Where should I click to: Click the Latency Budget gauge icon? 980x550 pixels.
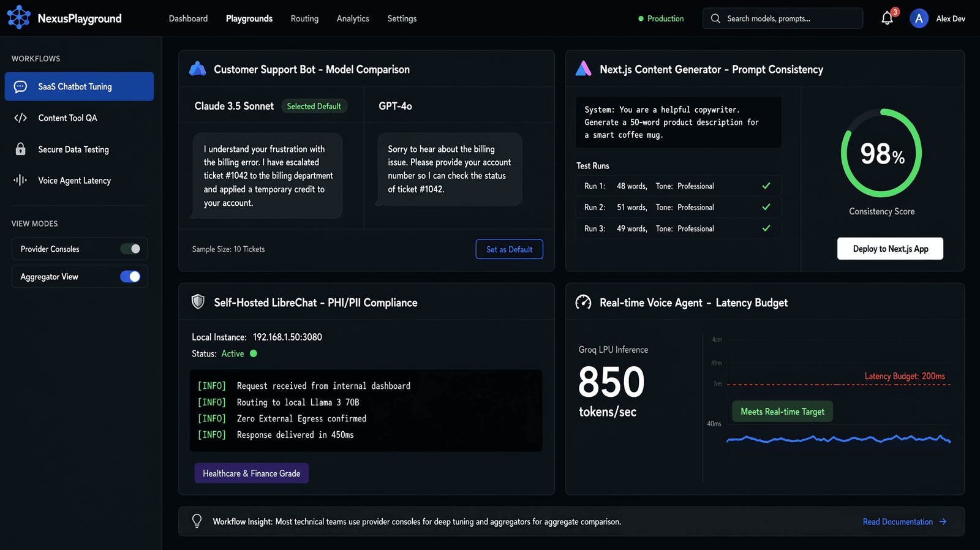pos(583,302)
